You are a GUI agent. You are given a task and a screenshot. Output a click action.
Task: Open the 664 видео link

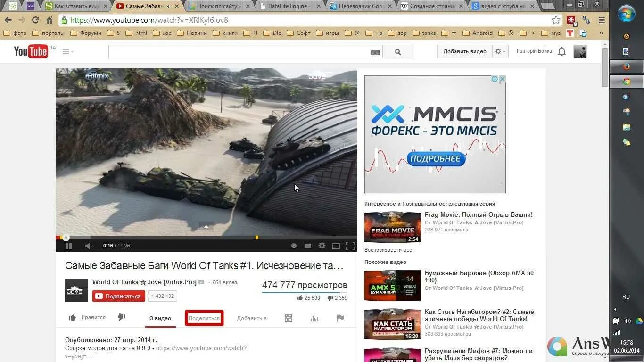[x=225, y=282]
